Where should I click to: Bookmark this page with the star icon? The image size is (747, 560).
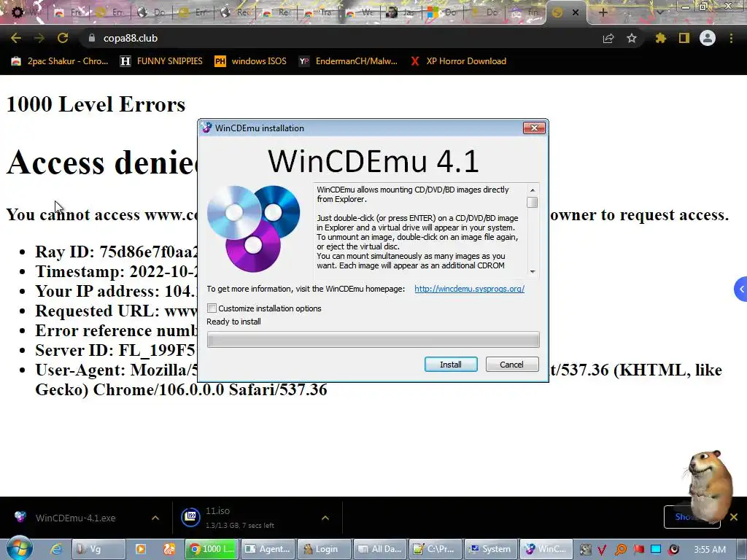[x=632, y=38]
